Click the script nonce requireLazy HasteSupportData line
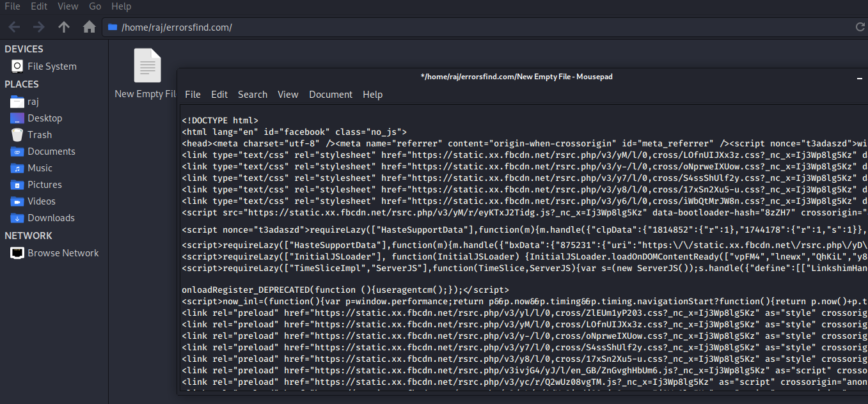868x404 pixels. [x=525, y=228]
